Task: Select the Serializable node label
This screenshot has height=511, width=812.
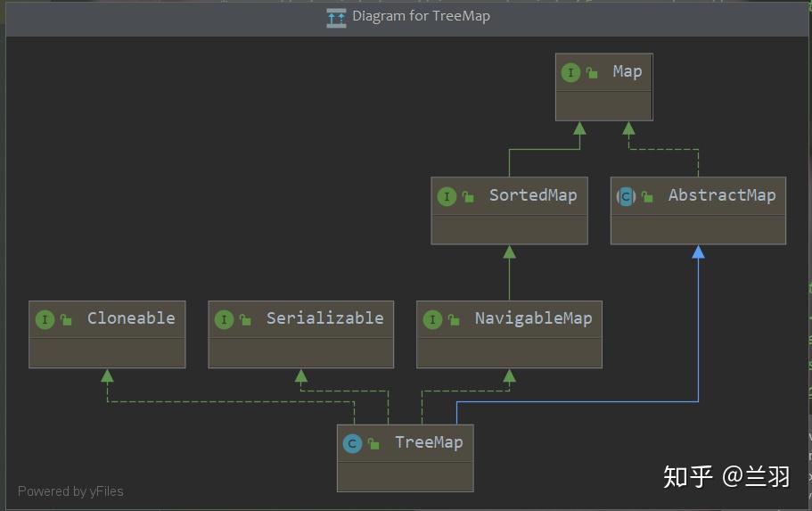Action: click(324, 318)
